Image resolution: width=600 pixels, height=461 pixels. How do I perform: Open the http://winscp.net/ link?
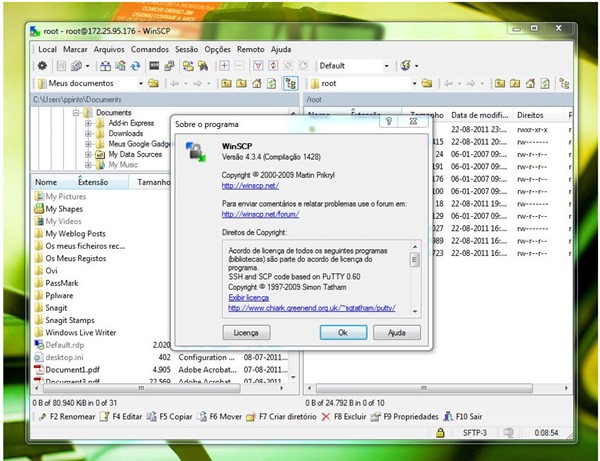pos(250,186)
